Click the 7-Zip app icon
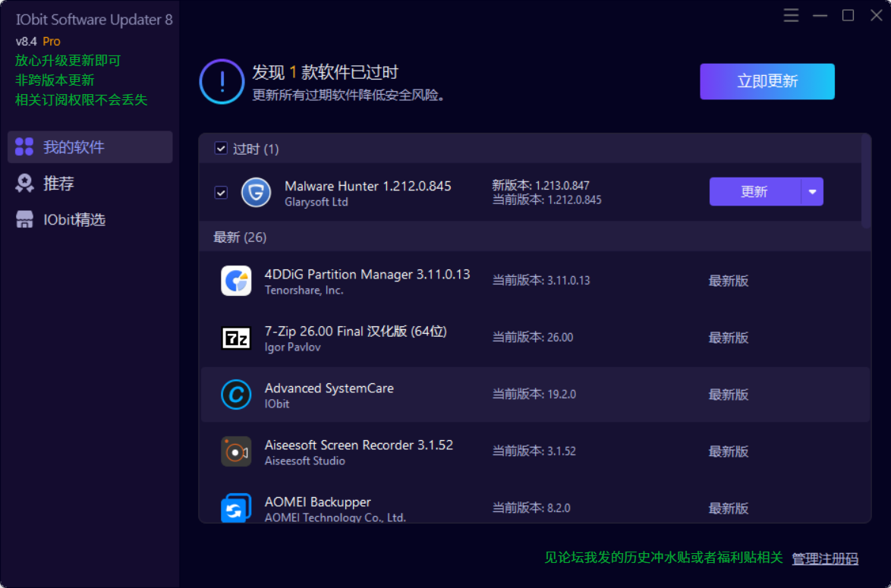891x588 pixels. coord(236,338)
